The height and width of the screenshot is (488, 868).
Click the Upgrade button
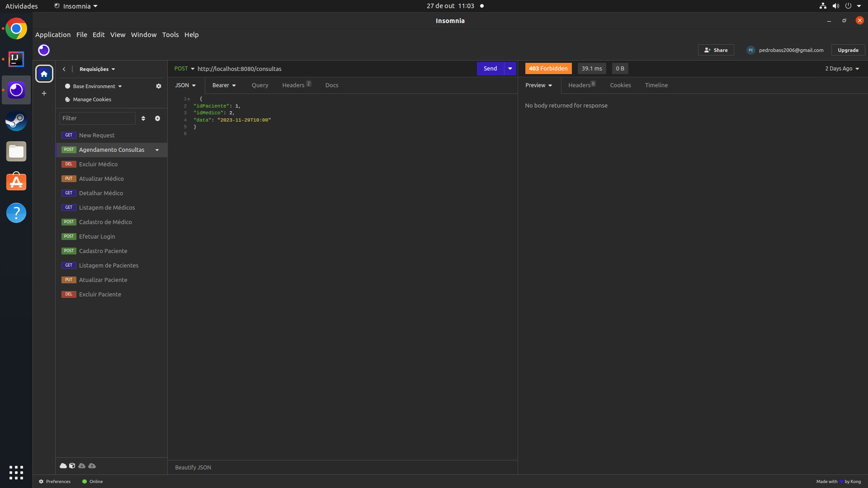848,50
